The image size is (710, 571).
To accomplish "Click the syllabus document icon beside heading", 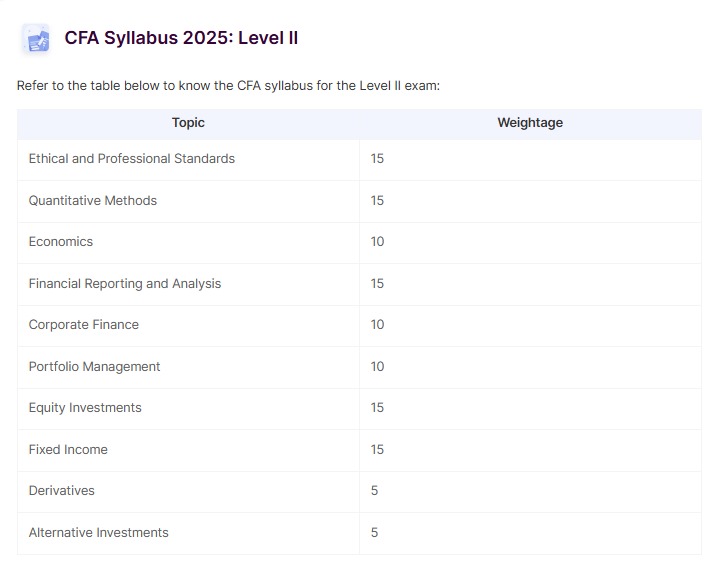I will (36, 39).
